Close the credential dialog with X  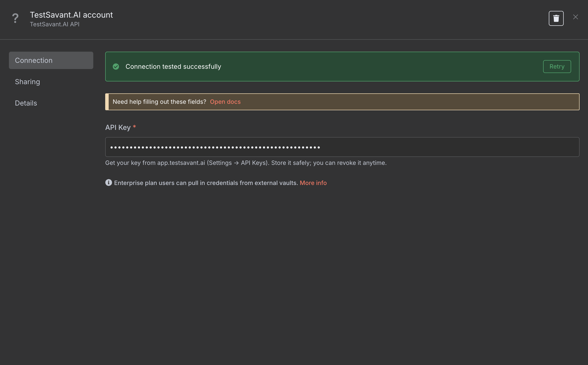[575, 17]
